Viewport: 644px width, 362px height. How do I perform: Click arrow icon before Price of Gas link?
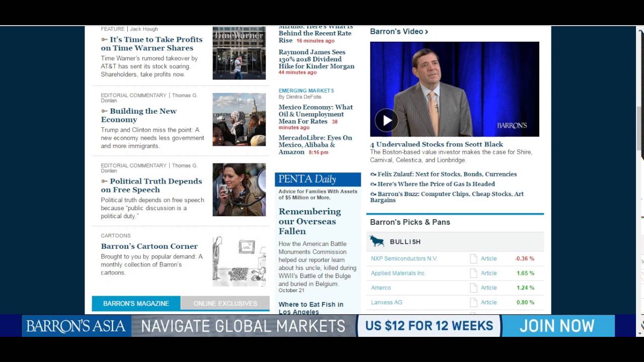373,185
